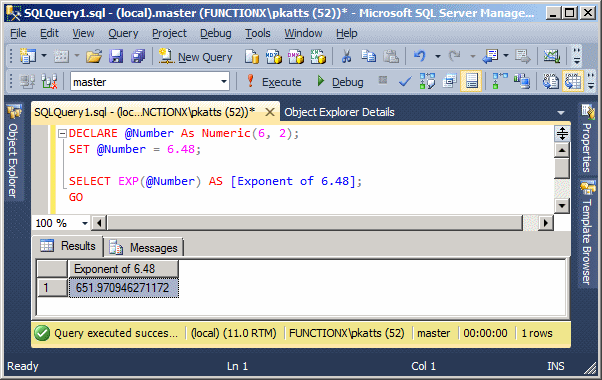Click the Paste clipboard icon
The image size is (602, 380).
click(391, 56)
